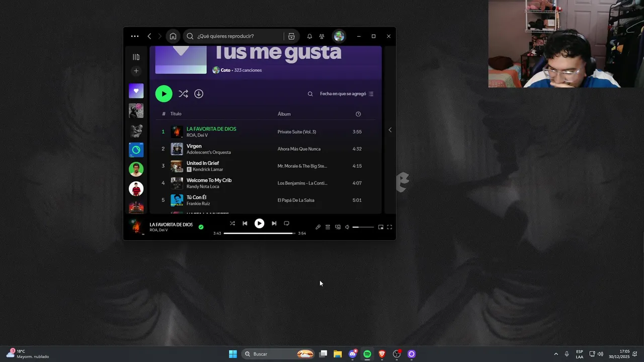The width and height of the screenshot is (644, 362).
Task: Download the liked songs playlist
Action: click(199, 94)
